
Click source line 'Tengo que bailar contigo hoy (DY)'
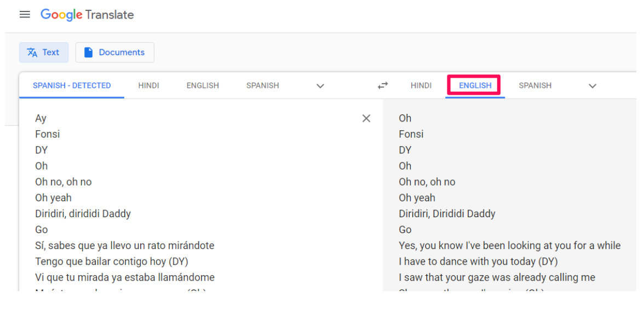112,262
